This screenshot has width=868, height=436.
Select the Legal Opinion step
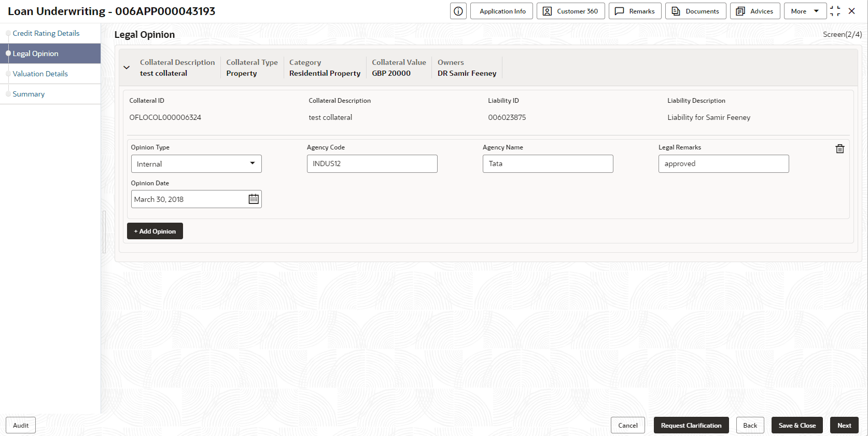click(50, 53)
